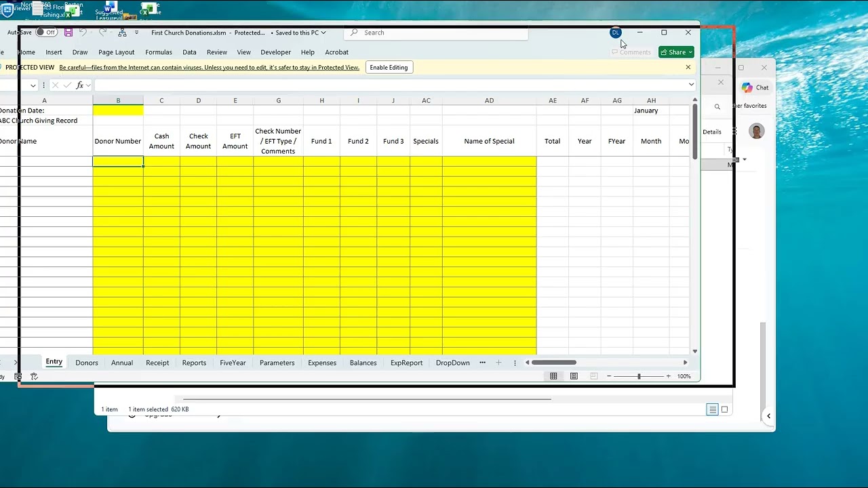The width and height of the screenshot is (868, 488).
Task: Open the Page Layout ribbon tab
Action: [x=117, y=52]
